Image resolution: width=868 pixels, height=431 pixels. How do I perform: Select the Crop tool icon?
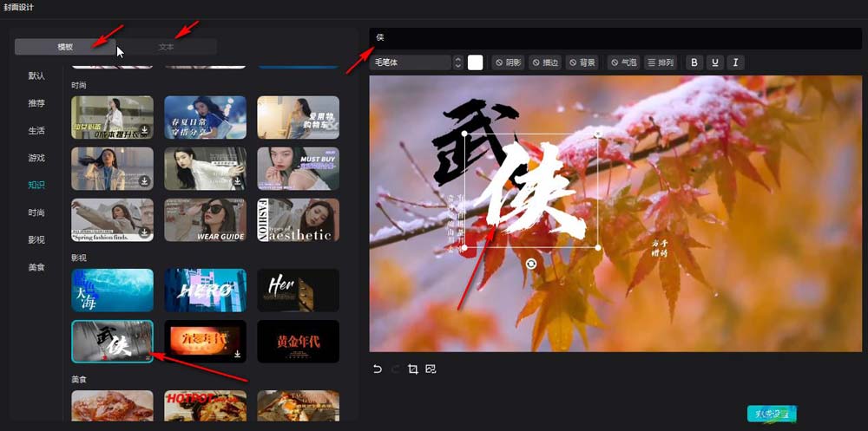click(x=413, y=369)
